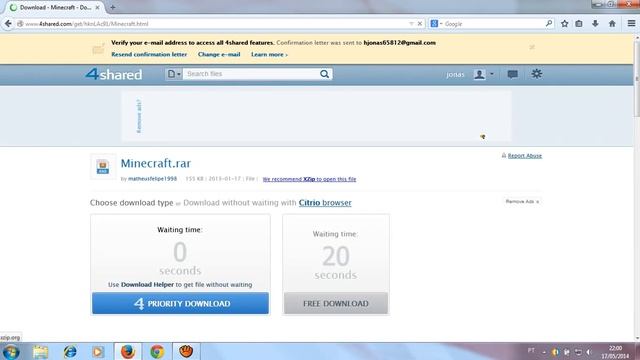Image resolution: width=640 pixels, height=360 pixels.
Task: Bookmark this page with the star icon
Action: [x=564, y=24]
